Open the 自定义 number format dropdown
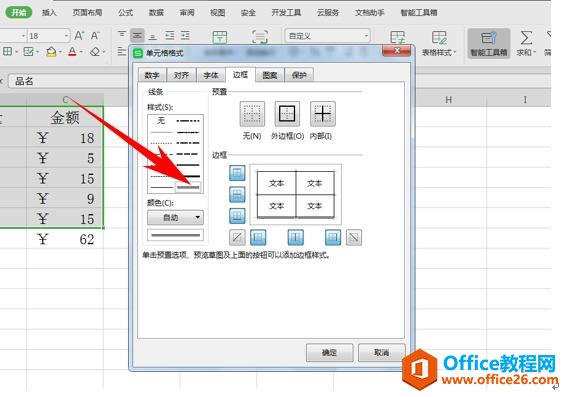This screenshot has height=397, width=565. 328,36
